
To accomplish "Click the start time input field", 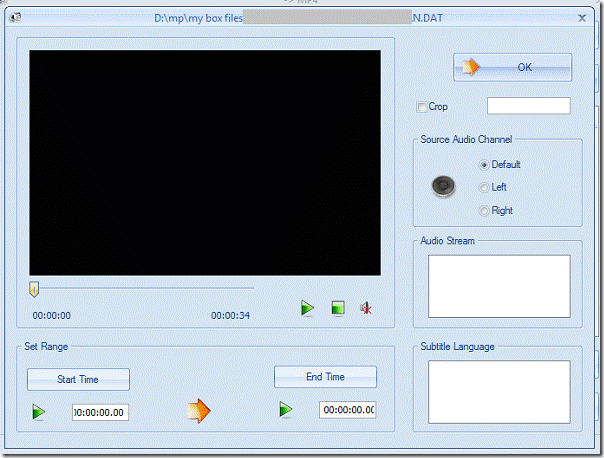I will coord(101,413).
